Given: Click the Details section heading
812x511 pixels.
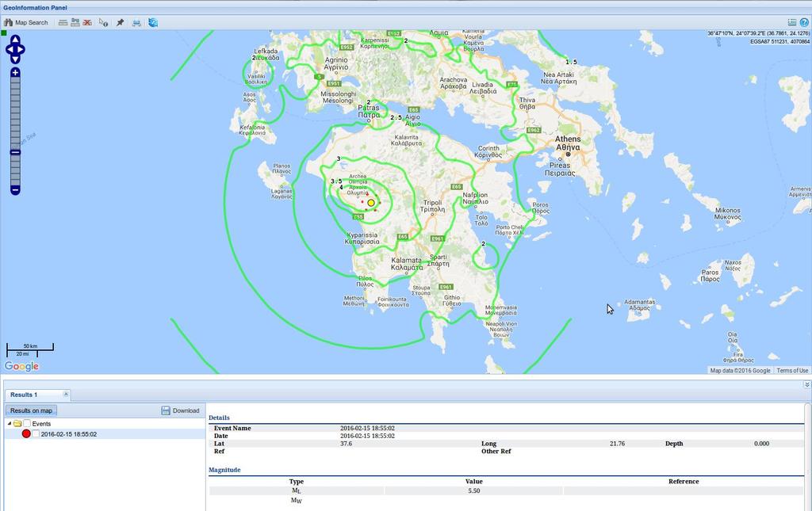Looking at the screenshot, I should tap(219, 418).
